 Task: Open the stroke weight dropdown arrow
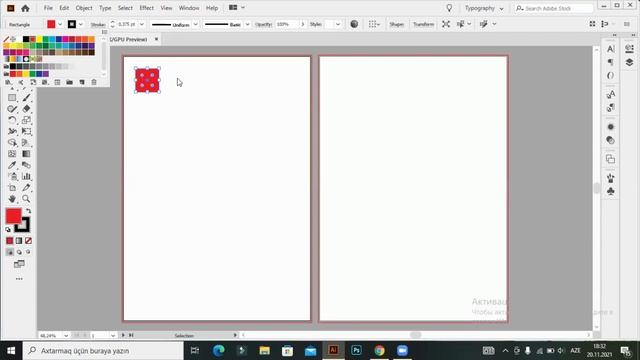(x=142, y=24)
